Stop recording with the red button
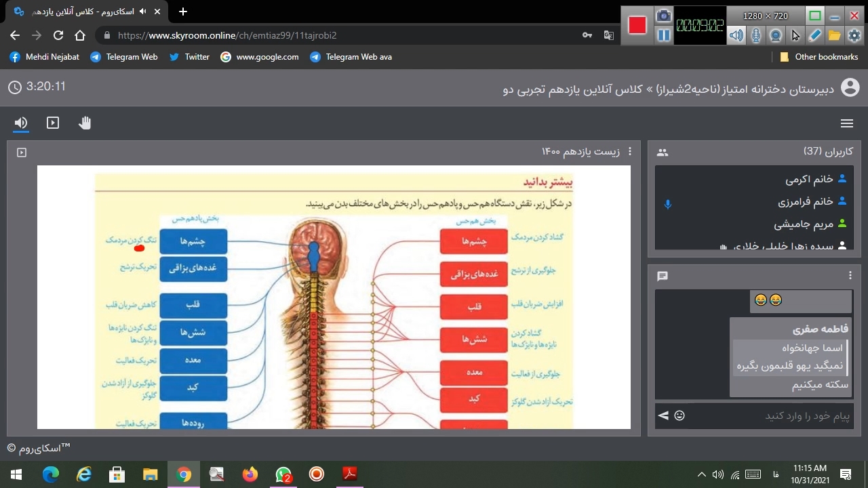This screenshot has width=868, height=488. tap(637, 25)
